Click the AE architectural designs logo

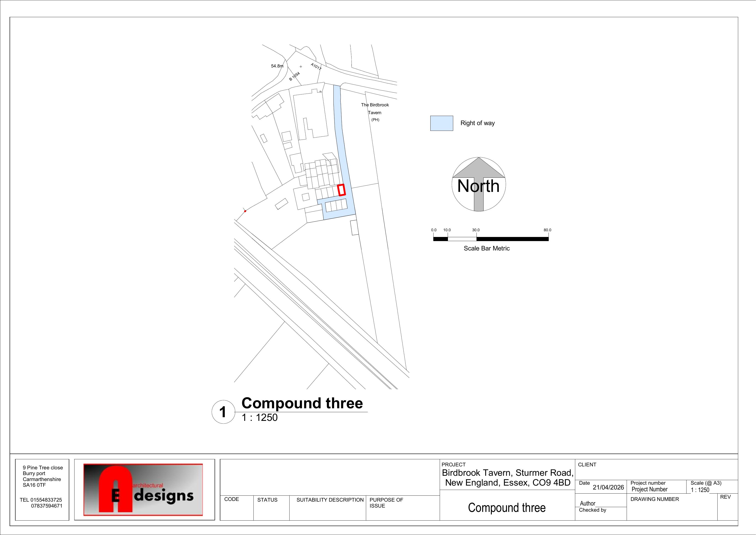click(x=143, y=490)
